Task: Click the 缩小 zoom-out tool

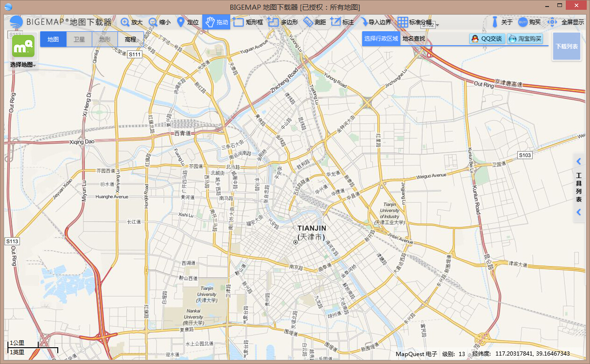Action: (x=159, y=22)
